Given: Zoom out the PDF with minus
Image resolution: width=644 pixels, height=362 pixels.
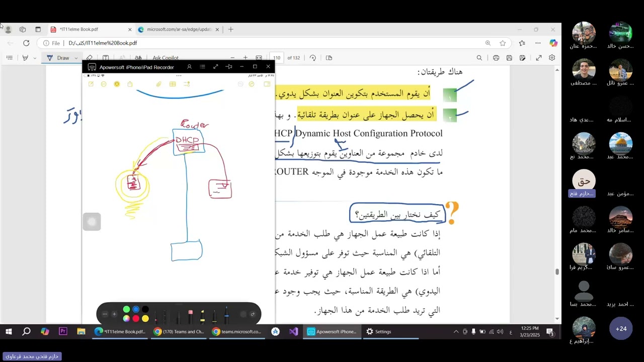Looking at the screenshot, I should pos(232,58).
